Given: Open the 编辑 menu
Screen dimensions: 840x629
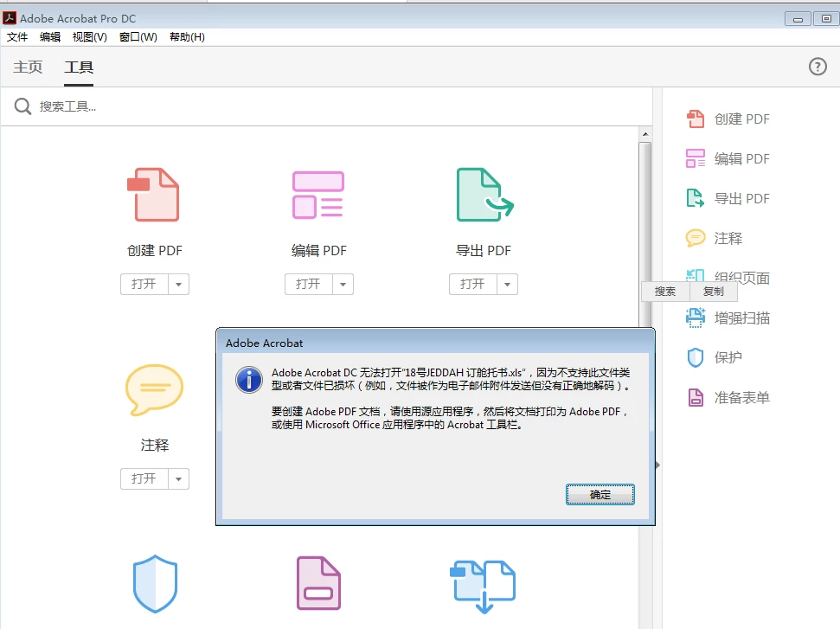Looking at the screenshot, I should point(50,37).
